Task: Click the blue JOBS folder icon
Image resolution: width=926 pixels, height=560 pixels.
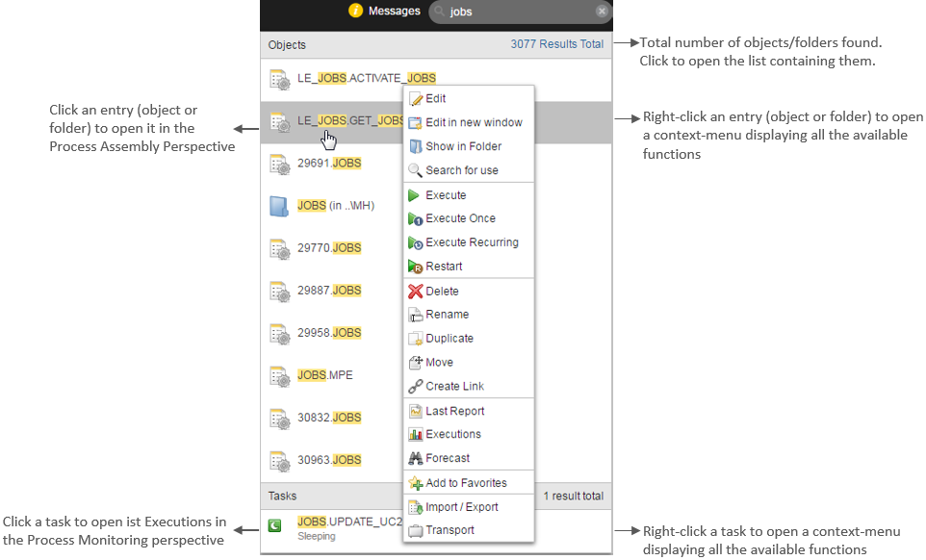Action: point(279,207)
